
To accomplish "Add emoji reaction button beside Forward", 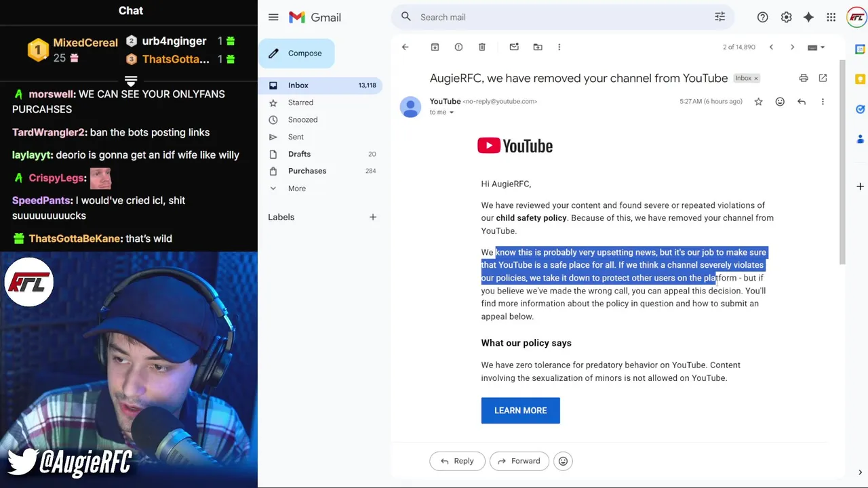I will click(x=563, y=461).
